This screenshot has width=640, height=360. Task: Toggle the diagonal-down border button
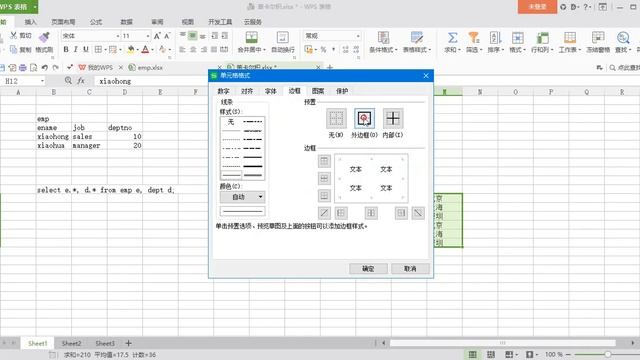tap(418, 213)
